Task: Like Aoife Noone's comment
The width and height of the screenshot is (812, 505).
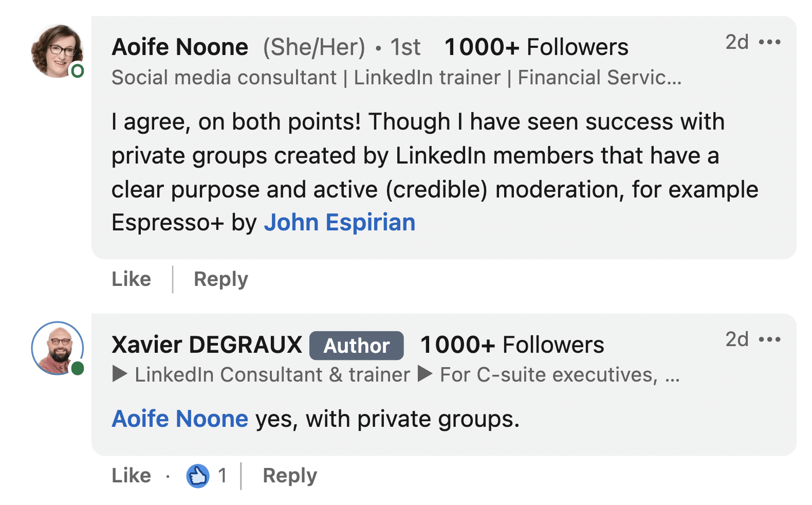Action: [x=132, y=279]
